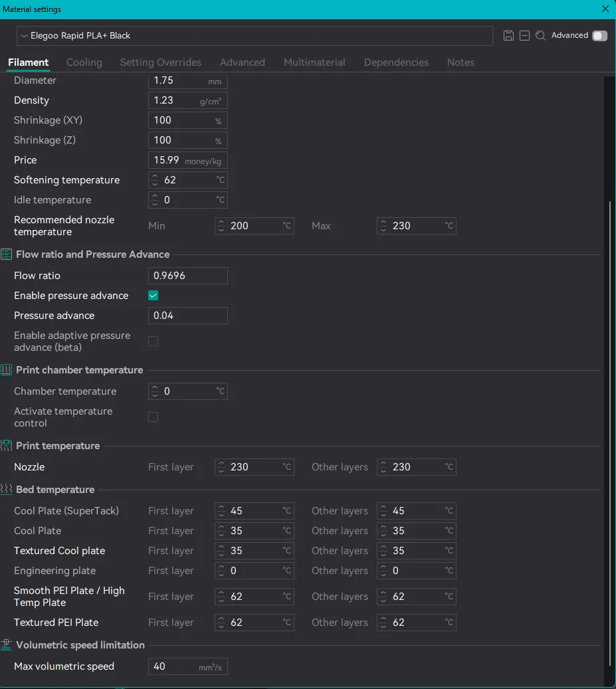Viewport: 616px width, 689px height.
Task: Click the Bed temperature section icon
Action: (x=6, y=490)
